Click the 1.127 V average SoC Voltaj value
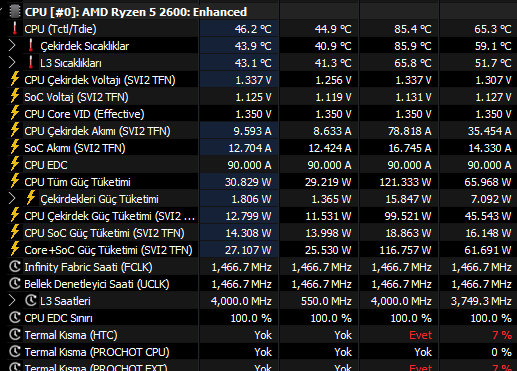The height and width of the screenshot is (371, 517). [493, 97]
